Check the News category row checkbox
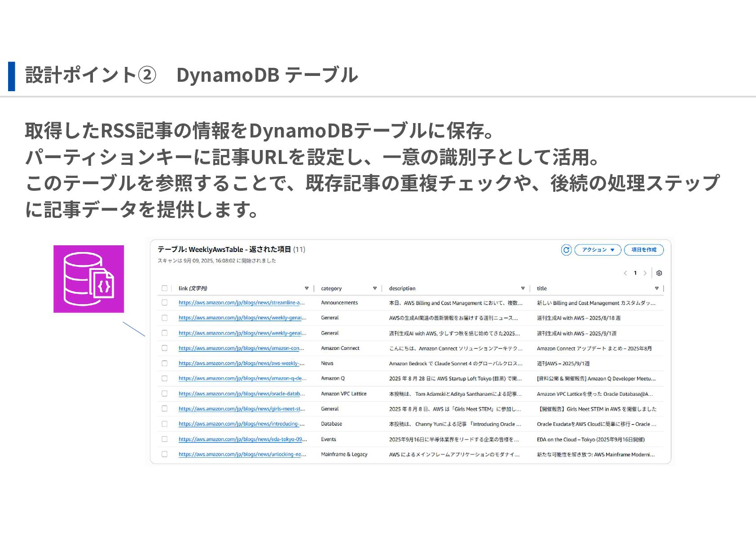 [165, 363]
